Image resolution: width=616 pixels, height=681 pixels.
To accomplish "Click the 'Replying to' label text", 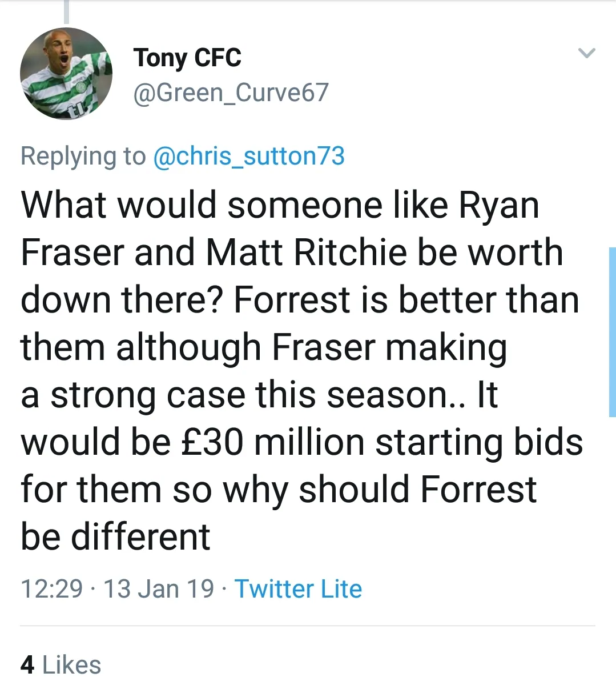I will (x=83, y=156).
